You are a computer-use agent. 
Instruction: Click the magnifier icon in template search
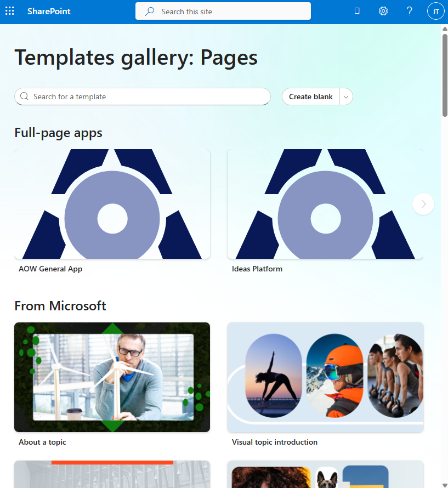click(x=24, y=97)
